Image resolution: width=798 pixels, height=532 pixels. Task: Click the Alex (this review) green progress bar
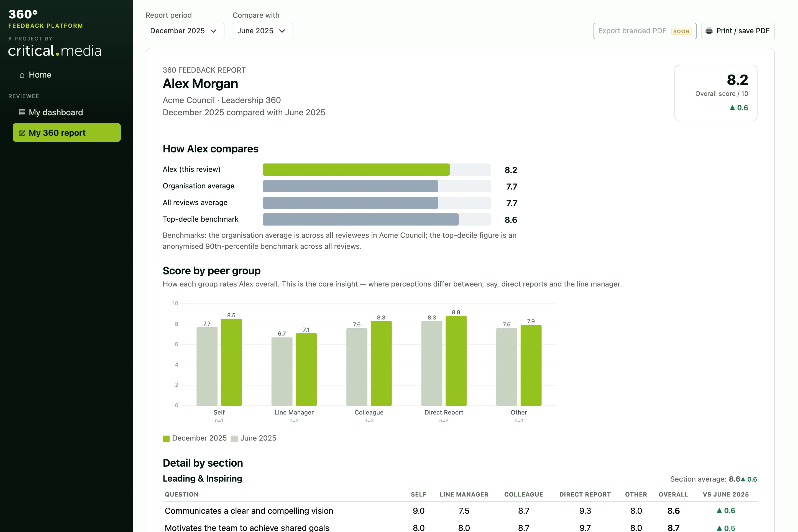[356, 170]
